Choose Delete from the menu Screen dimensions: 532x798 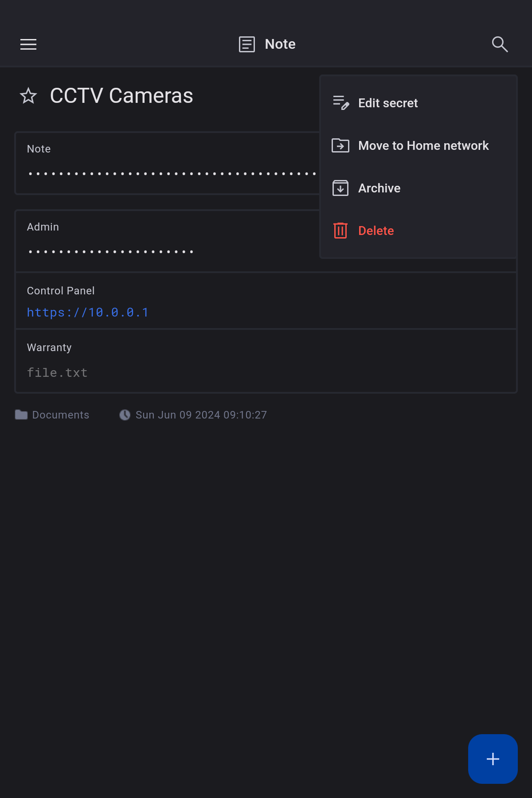click(x=376, y=231)
